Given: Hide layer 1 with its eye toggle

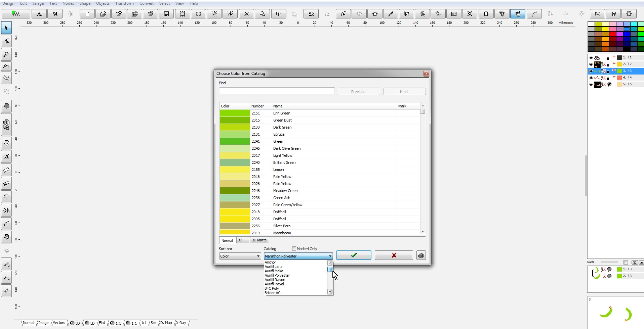Looking at the screenshot, I should (591, 57).
